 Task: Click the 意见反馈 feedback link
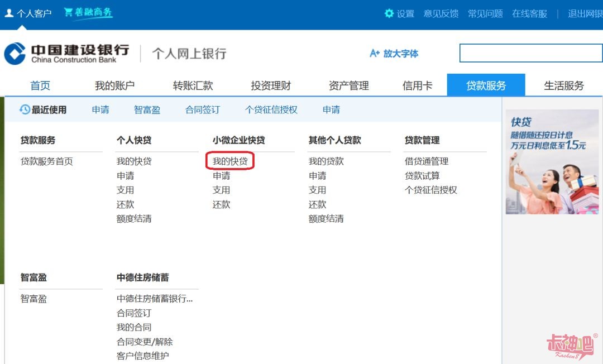click(x=441, y=14)
